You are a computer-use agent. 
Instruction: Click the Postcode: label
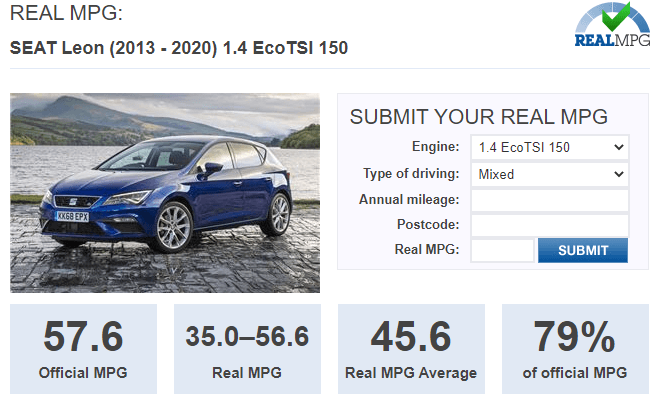[428, 224]
